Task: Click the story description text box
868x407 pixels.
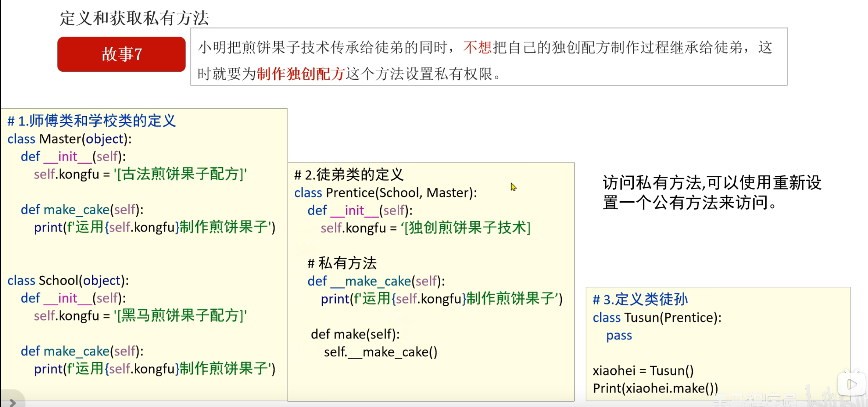Action: pyautogui.click(x=488, y=57)
